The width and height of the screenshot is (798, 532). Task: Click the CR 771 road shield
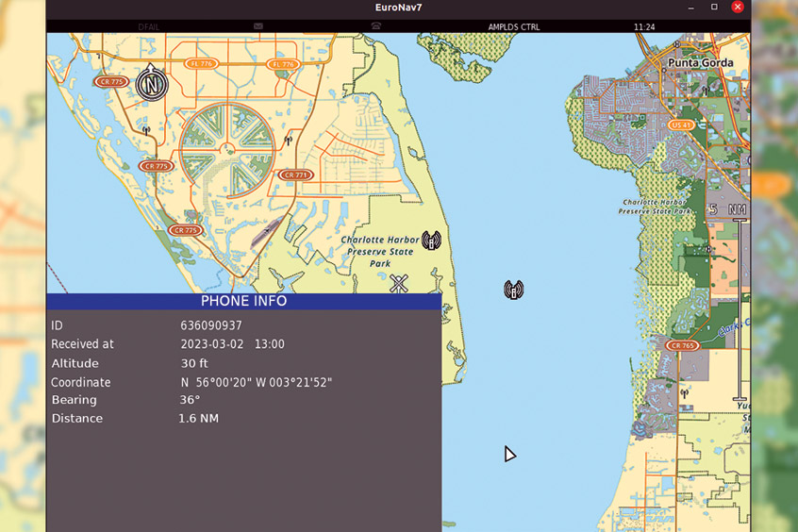(295, 175)
